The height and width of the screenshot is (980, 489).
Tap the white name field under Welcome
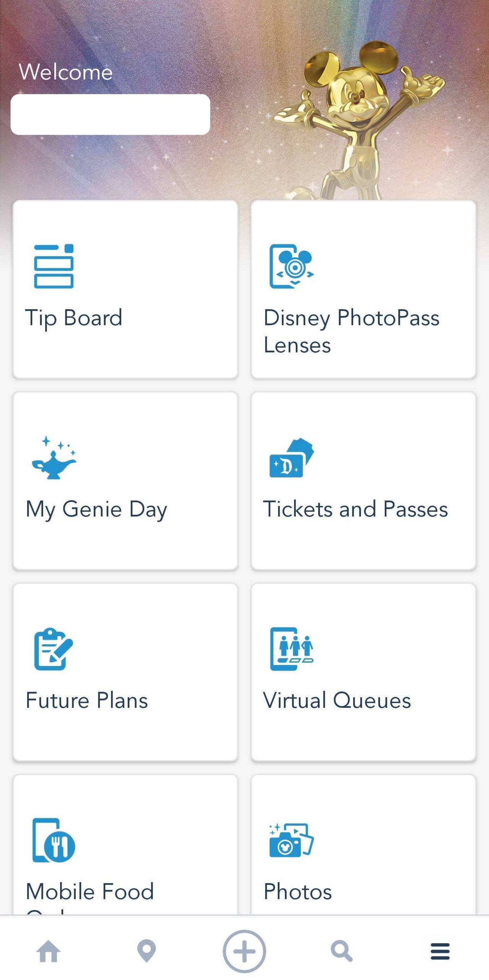tap(110, 114)
